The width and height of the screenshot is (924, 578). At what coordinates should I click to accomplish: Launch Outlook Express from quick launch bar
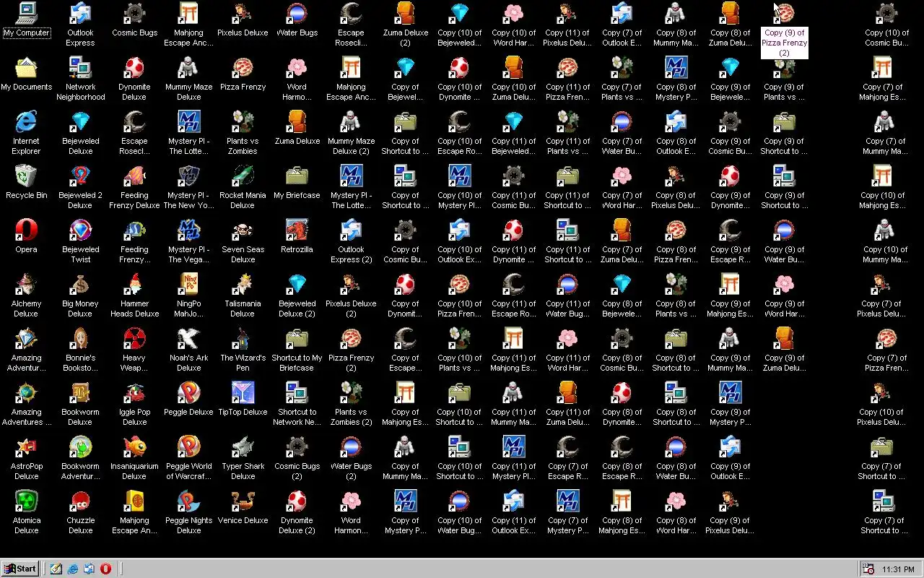[90, 569]
